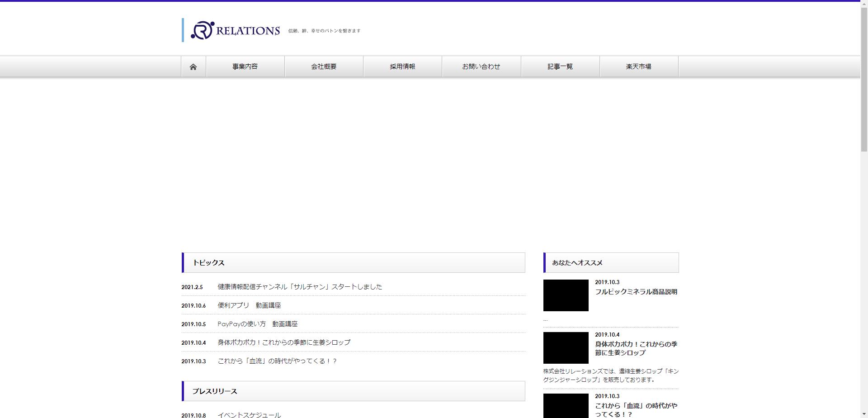
Task: Click the scrollbar down arrow
Action: coord(864,414)
